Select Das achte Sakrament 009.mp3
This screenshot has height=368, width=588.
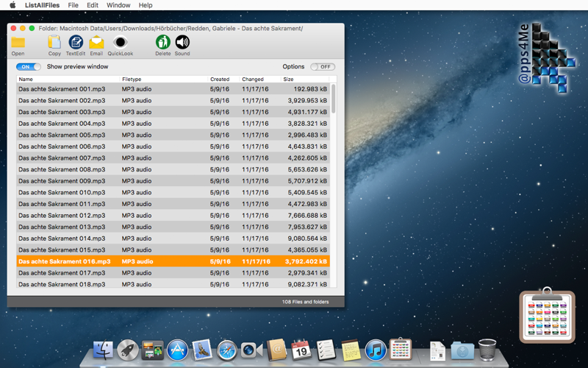point(173,181)
